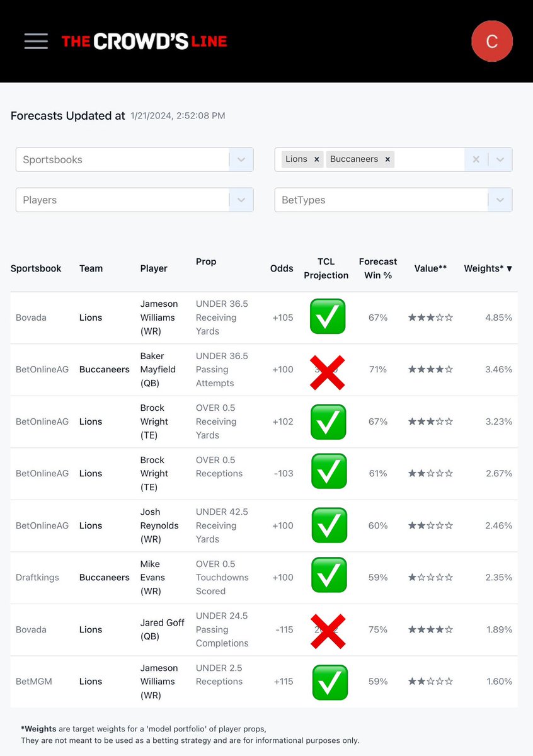Screen dimensions: 533x756
Task: Select weight value 1.89%
Action: (499, 629)
